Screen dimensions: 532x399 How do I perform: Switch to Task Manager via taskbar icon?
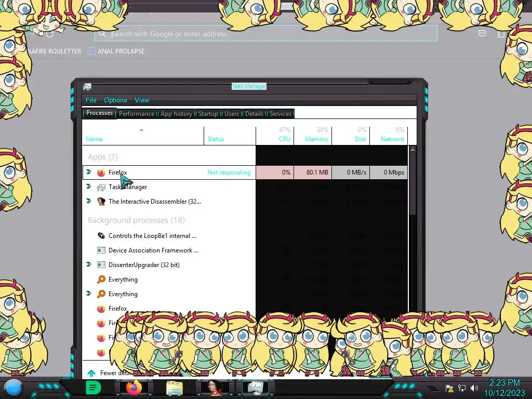point(256,388)
